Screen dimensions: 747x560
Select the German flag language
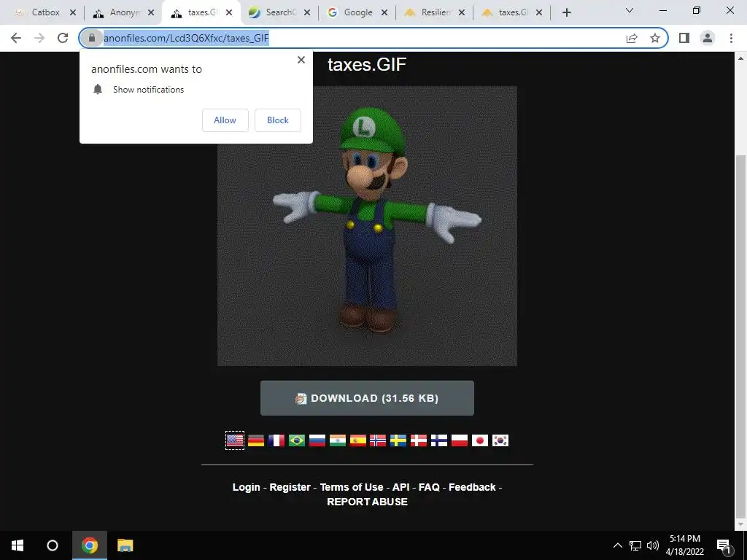(256, 440)
